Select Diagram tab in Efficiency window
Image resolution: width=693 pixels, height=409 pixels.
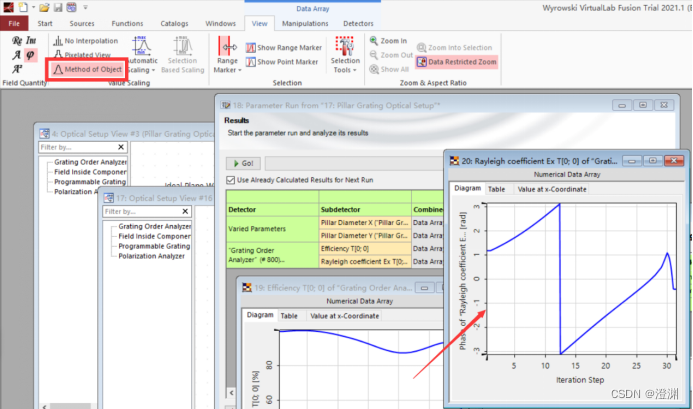click(x=260, y=315)
